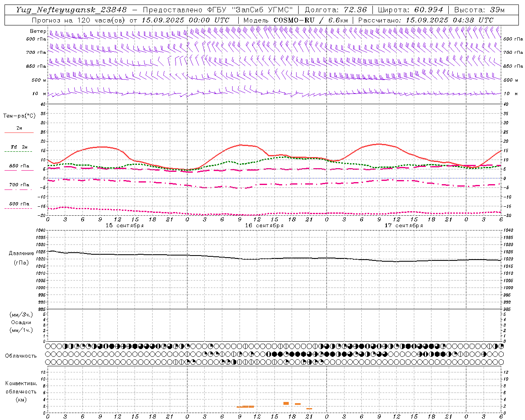525x420 pixels.
Task: Click the Осадки precipitation label
Action: coord(21,322)
